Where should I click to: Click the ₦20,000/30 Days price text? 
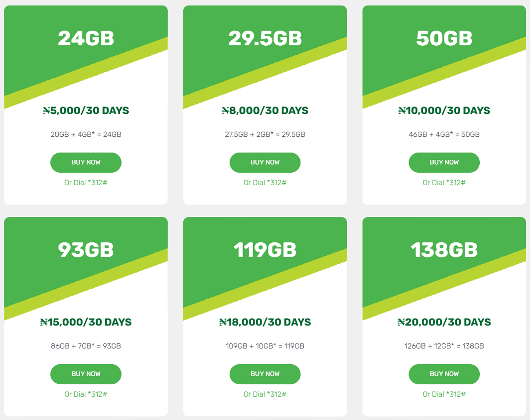444,322
